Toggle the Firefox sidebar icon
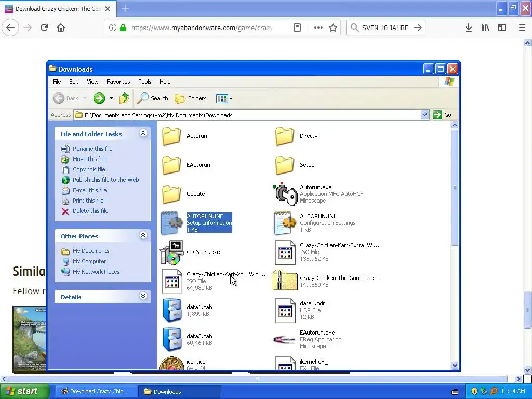532x399 pixels. [502, 28]
